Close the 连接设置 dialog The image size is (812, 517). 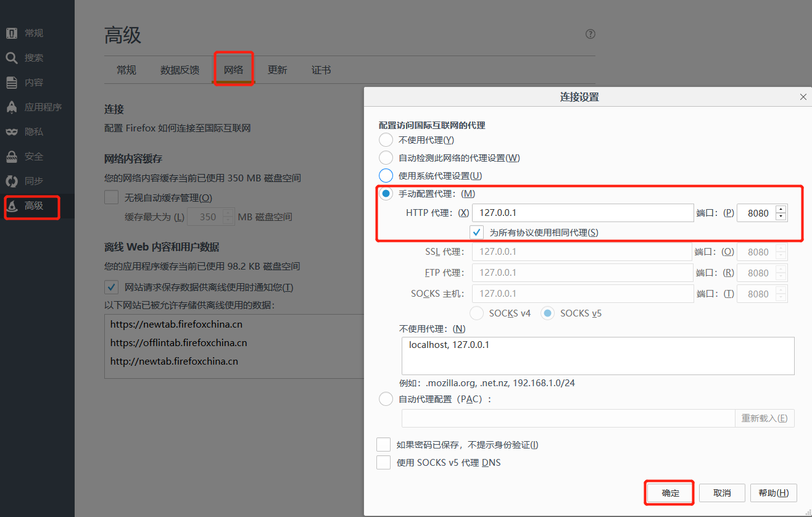803,97
